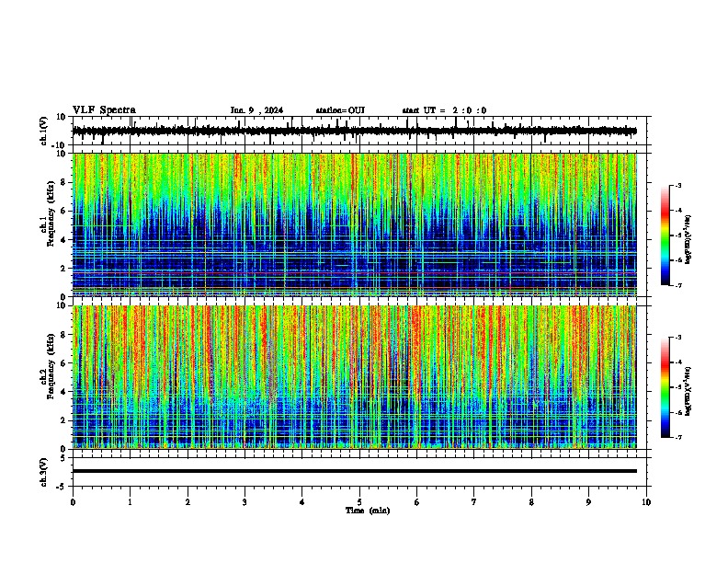728x563 pixels.
Task: Click the "-7" label on ch.2 colorbar
Action: click(678, 438)
